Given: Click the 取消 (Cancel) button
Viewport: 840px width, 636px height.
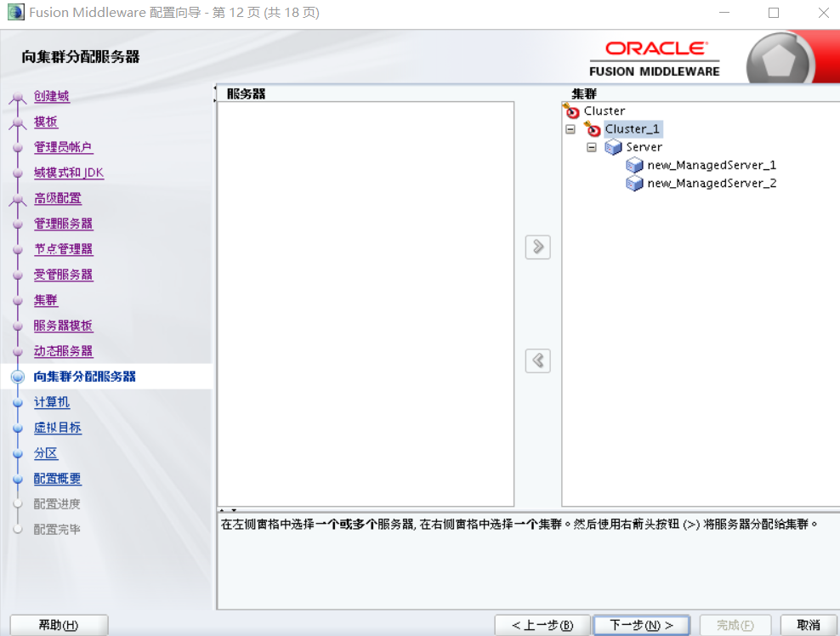Looking at the screenshot, I should coord(809,625).
